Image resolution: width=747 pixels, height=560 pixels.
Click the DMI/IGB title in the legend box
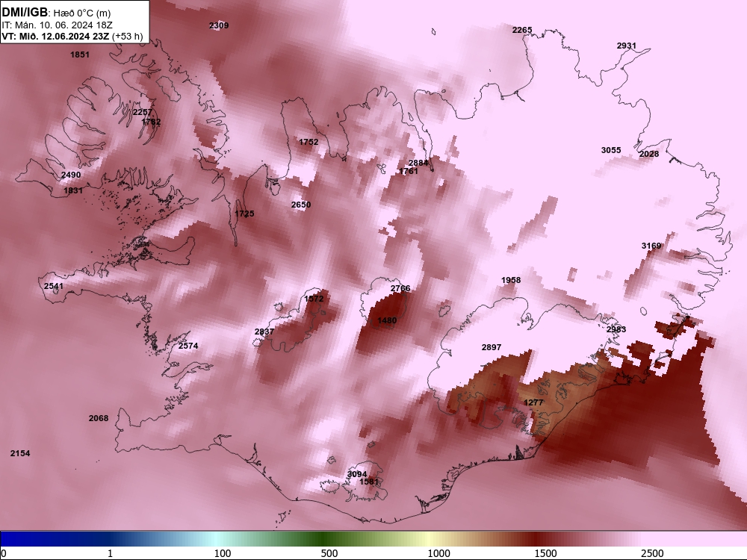tap(25, 12)
